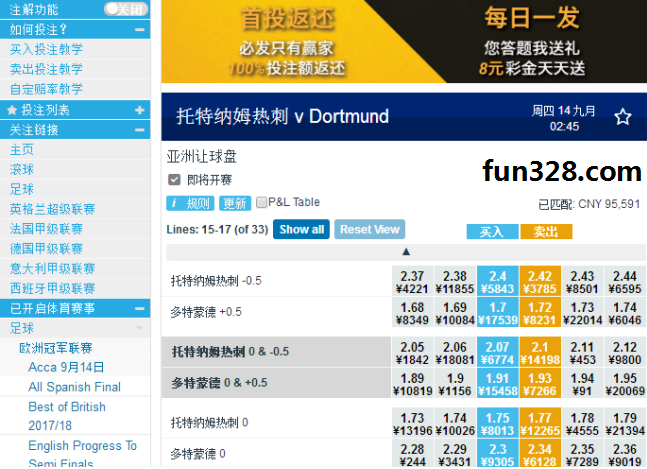Open 自定赔率教学 tutorial

(46, 89)
